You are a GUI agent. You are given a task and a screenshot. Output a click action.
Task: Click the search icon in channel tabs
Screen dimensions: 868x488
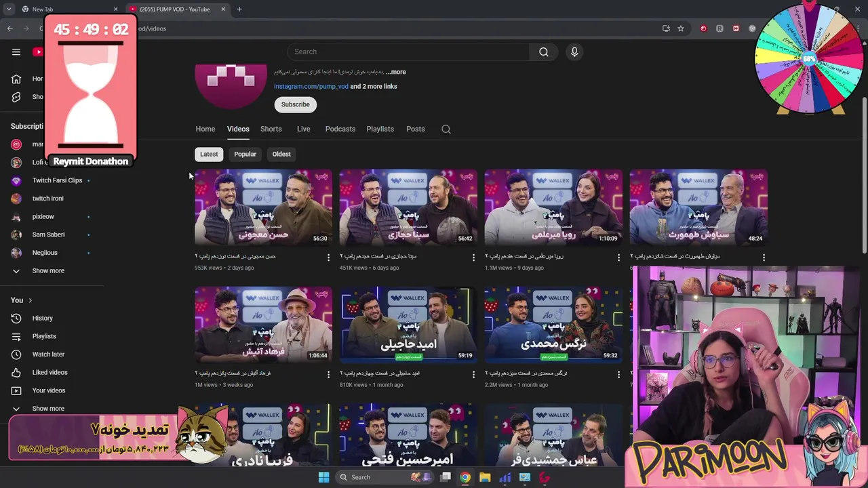[x=446, y=129]
